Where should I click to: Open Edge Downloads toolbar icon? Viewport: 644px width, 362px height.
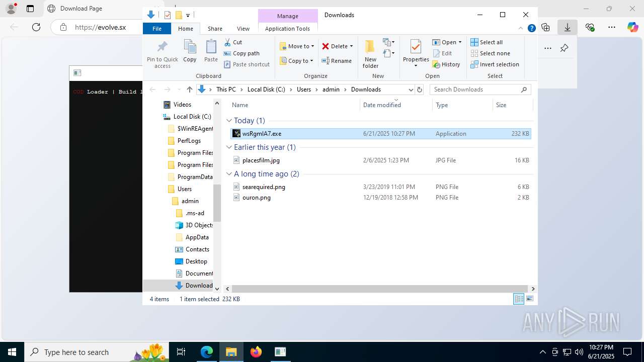[568, 27]
